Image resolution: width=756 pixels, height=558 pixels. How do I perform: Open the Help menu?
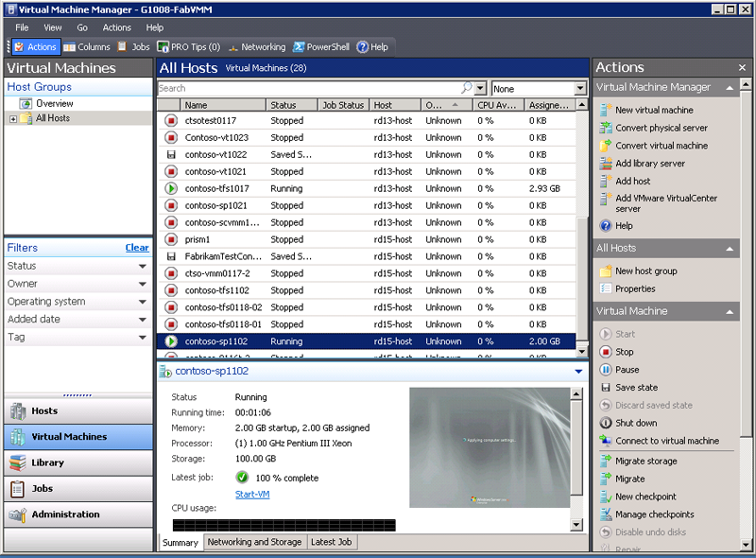pyautogui.click(x=155, y=27)
